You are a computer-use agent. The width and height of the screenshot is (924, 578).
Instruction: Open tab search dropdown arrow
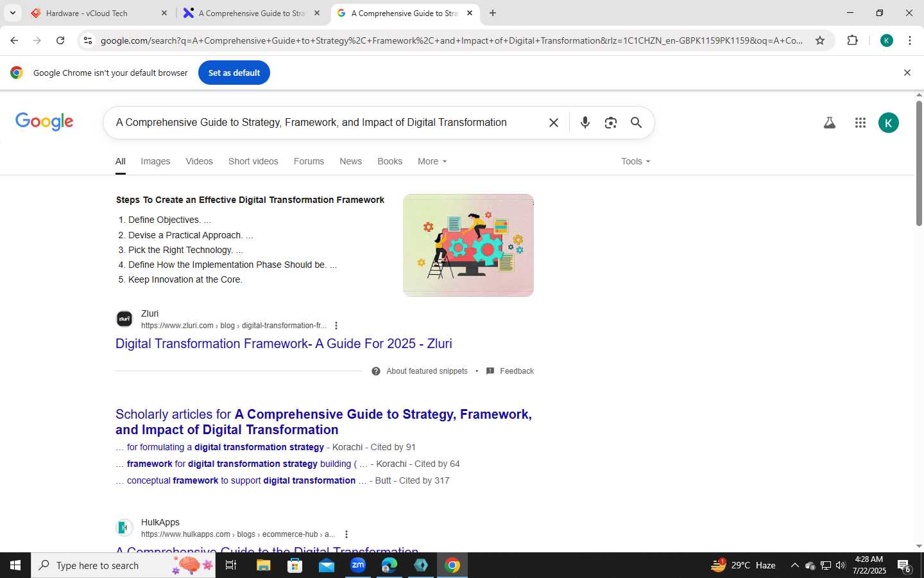point(12,13)
